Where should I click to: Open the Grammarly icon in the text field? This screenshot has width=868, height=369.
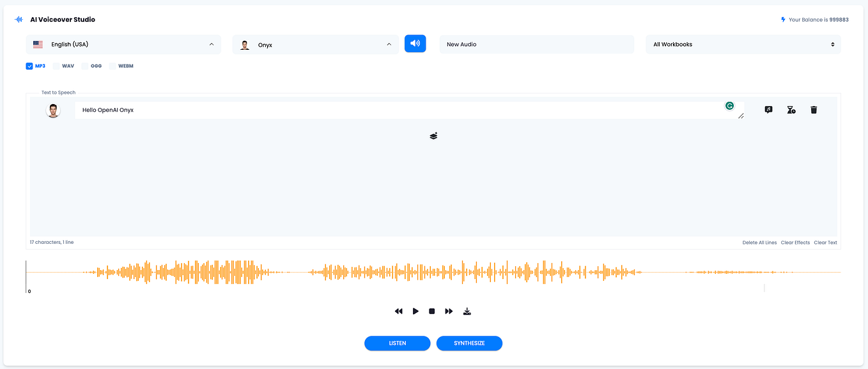pos(729,105)
